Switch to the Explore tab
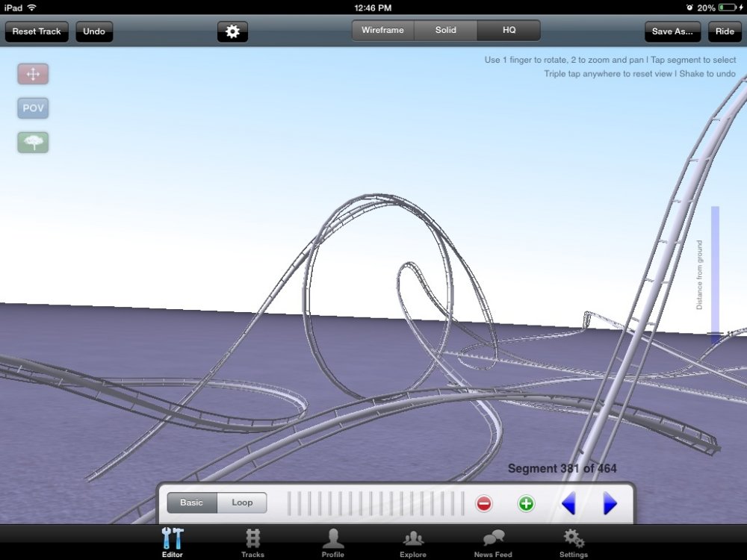Viewport: 747px width, 560px height. [x=413, y=543]
